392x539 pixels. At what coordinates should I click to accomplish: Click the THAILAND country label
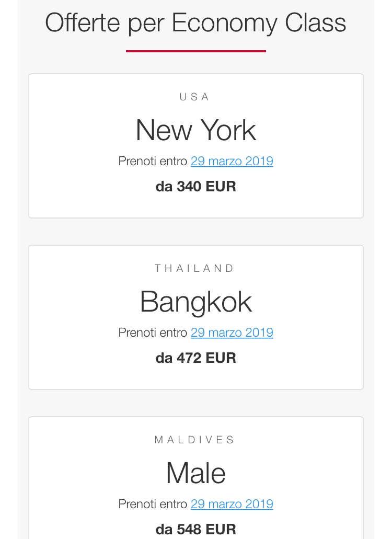click(x=195, y=268)
